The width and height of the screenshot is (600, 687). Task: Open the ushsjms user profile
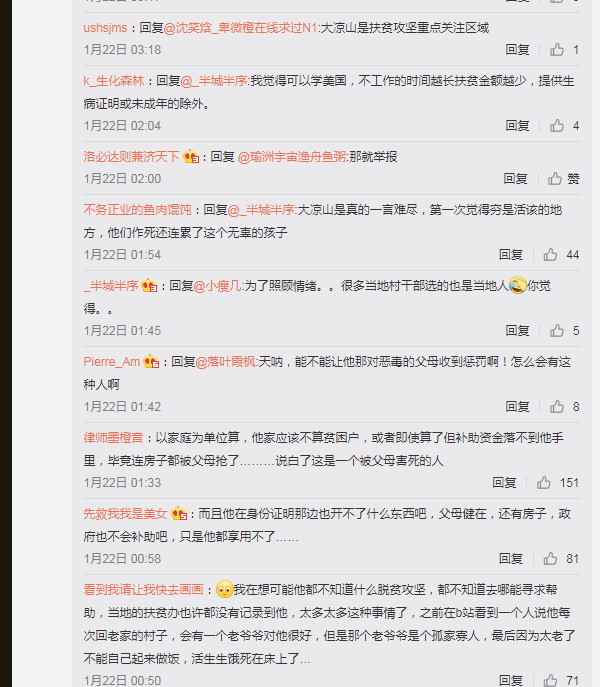click(105, 28)
